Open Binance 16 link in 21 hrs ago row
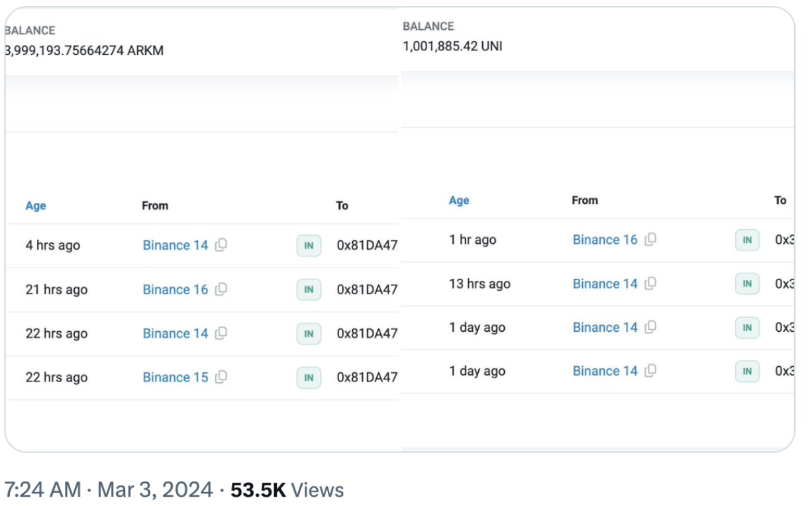The width and height of the screenshot is (812, 506). 176,289
